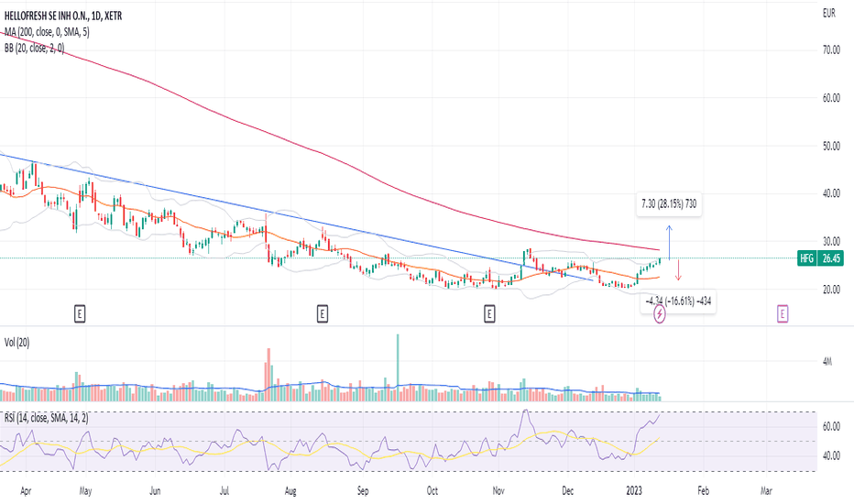This screenshot has height=504, width=854.
Task: Click the Apr label on time axis
Action: [x=26, y=491]
